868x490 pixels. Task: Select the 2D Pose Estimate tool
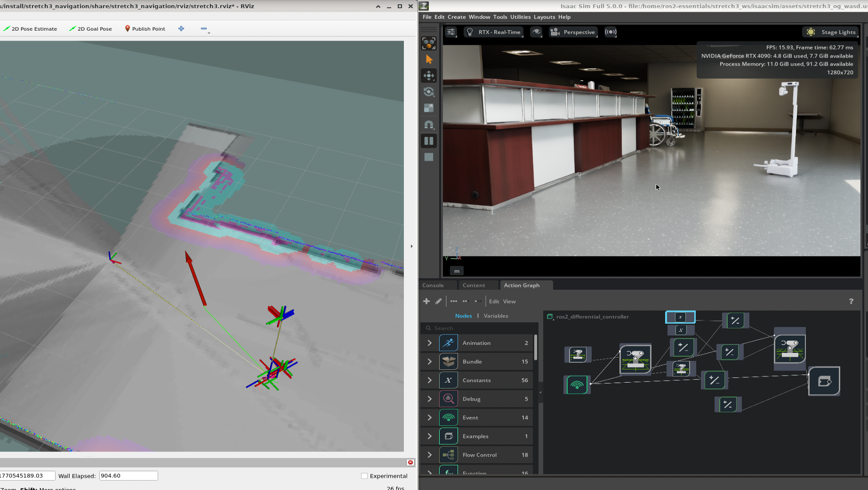coord(31,29)
